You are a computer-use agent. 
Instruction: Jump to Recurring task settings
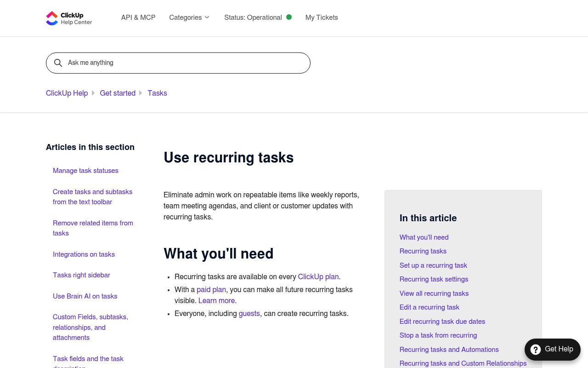(x=434, y=279)
